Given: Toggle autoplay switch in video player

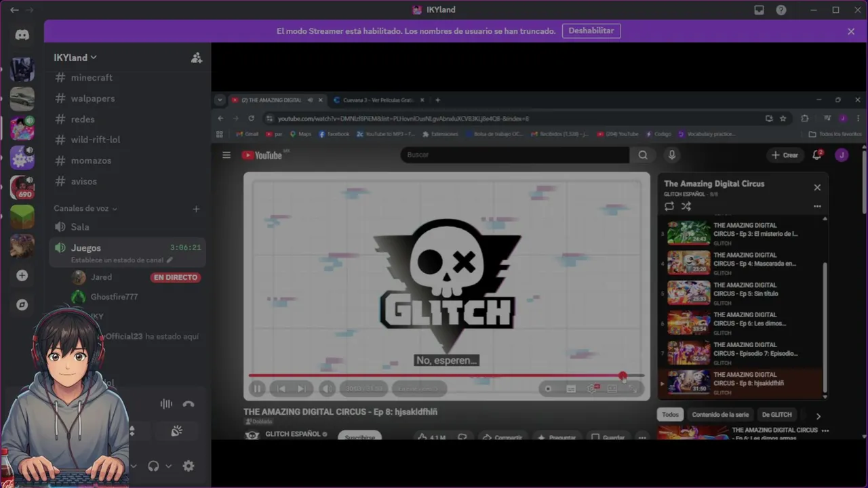Looking at the screenshot, I should [548, 388].
